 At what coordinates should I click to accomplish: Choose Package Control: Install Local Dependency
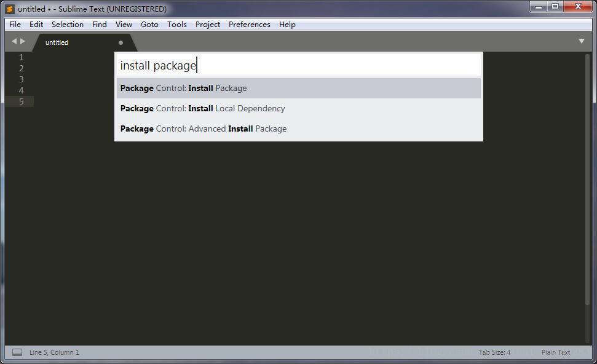click(299, 108)
